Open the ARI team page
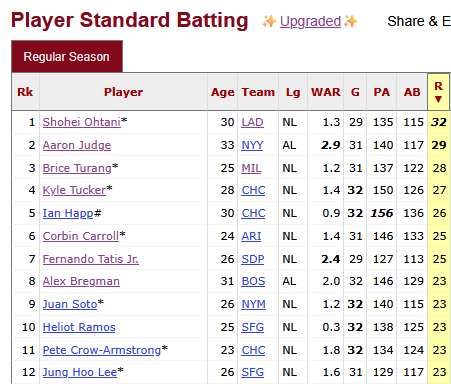The image size is (451, 384). (x=251, y=236)
